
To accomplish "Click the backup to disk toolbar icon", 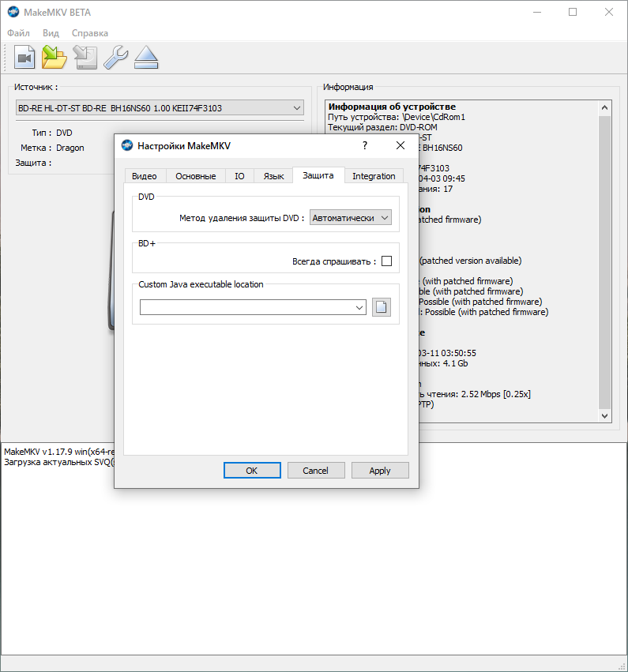I will click(x=85, y=57).
